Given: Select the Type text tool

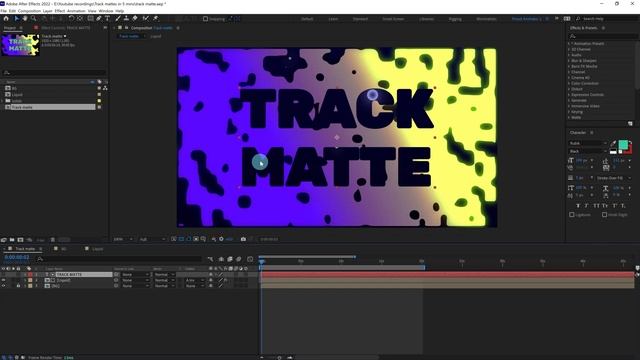Looking at the screenshot, I should (x=107, y=18).
